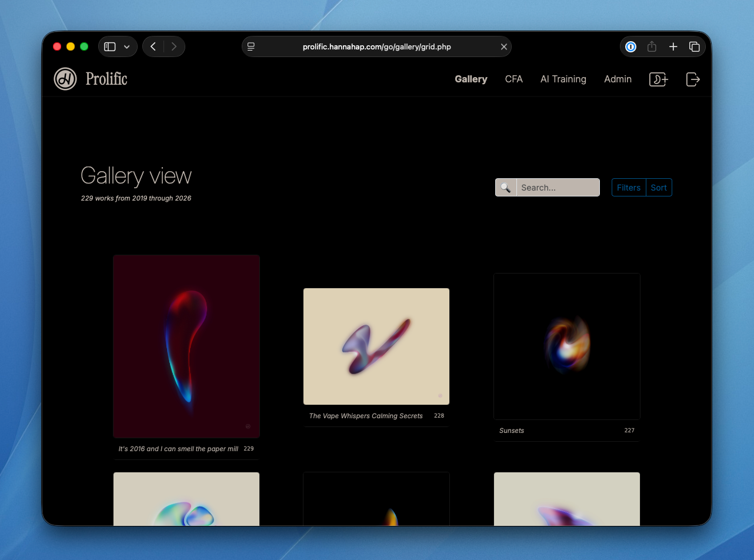Open the Sort button
Image resolution: width=754 pixels, height=560 pixels.
(659, 188)
